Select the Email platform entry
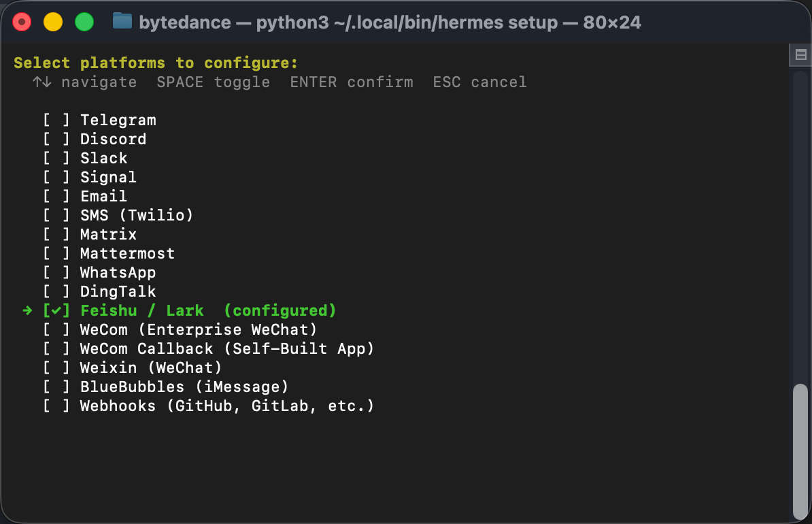Image resolution: width=812 pixels, height=524 pixels. (103, 196)
